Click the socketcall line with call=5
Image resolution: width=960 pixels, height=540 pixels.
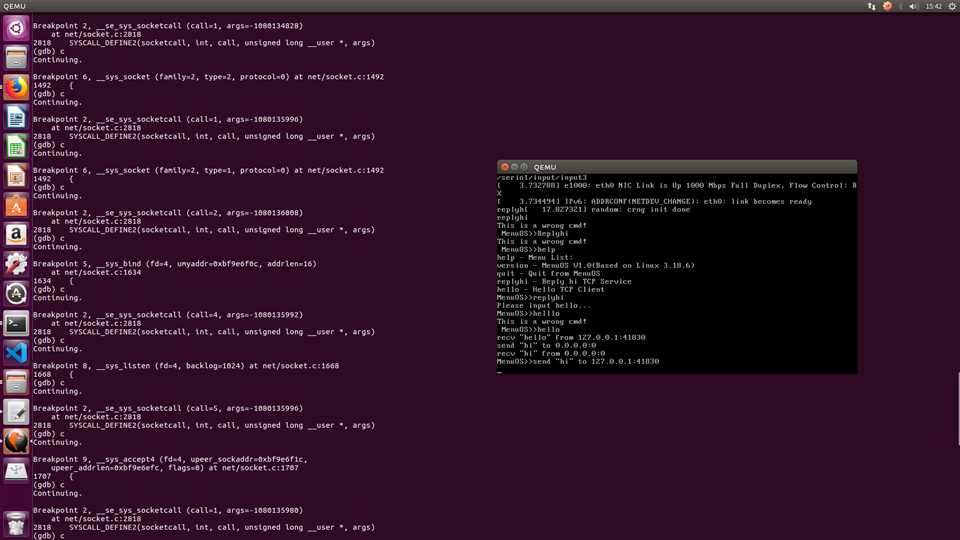click(x=168, y=408)
